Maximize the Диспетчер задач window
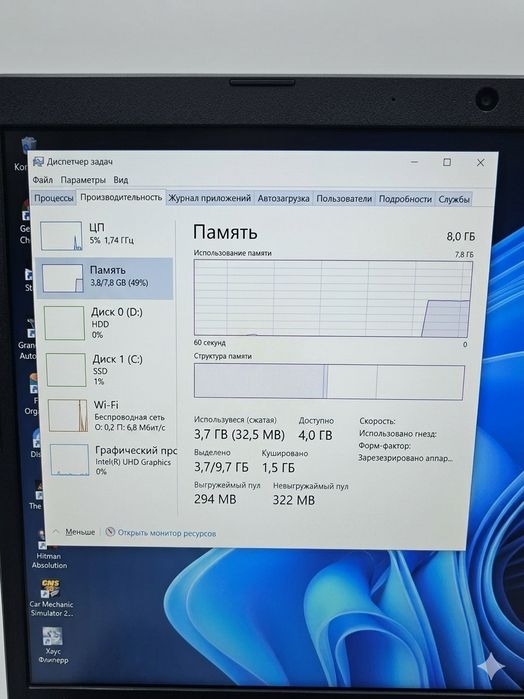Image resolution: width=524 pixels, height=699 pixels. click(447, 162)
